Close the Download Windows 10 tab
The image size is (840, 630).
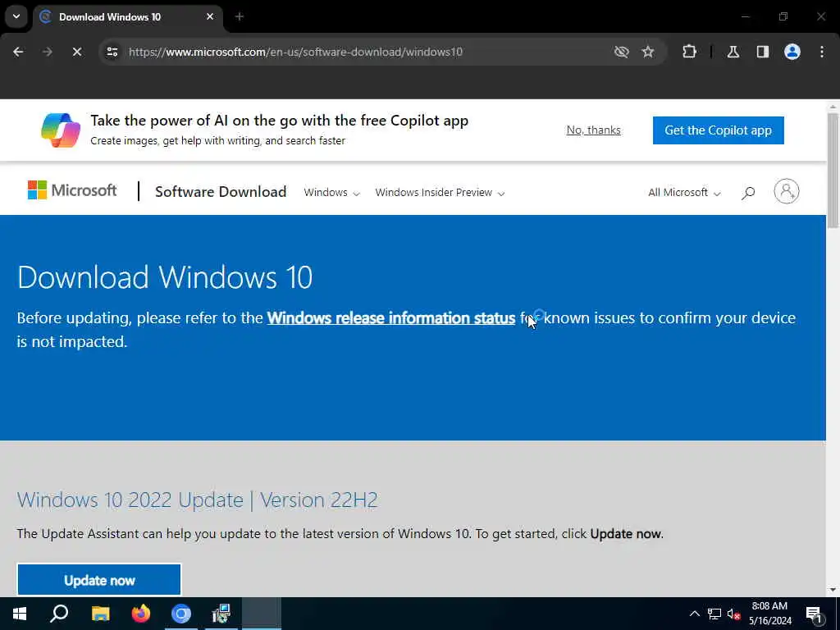click(210, 16)
